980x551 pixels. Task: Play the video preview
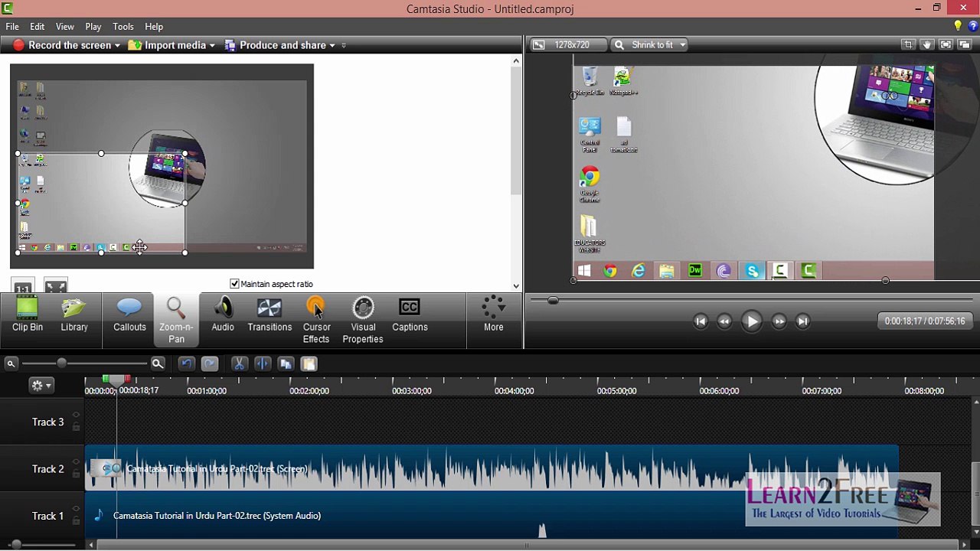pos(751,321)
